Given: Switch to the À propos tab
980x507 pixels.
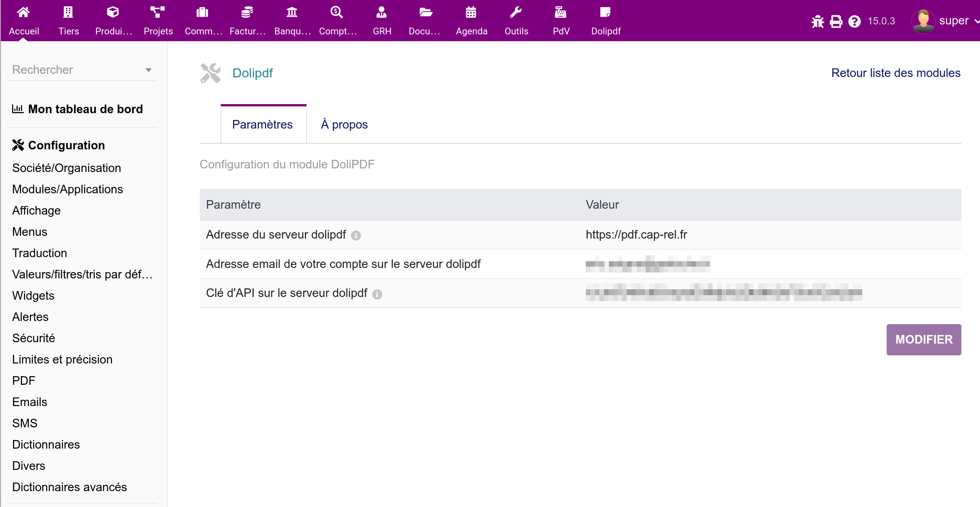Looking at the screenshot, I should (344, 124).
